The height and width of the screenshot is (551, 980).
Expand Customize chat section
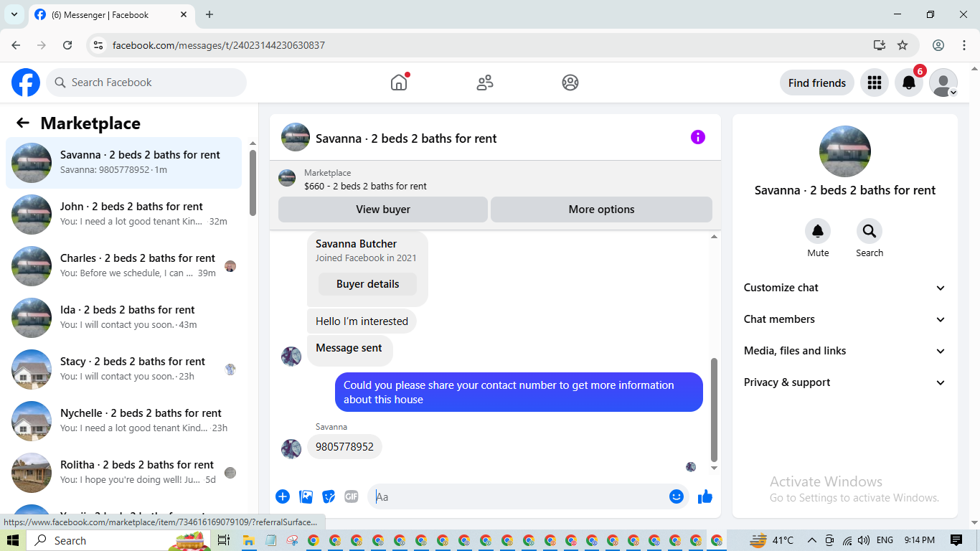845,288
